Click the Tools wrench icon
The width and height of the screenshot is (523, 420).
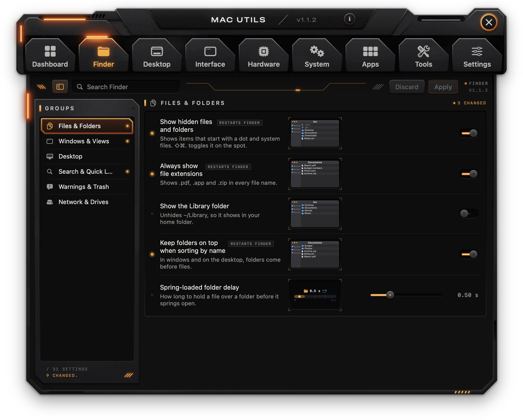point(423,51)
